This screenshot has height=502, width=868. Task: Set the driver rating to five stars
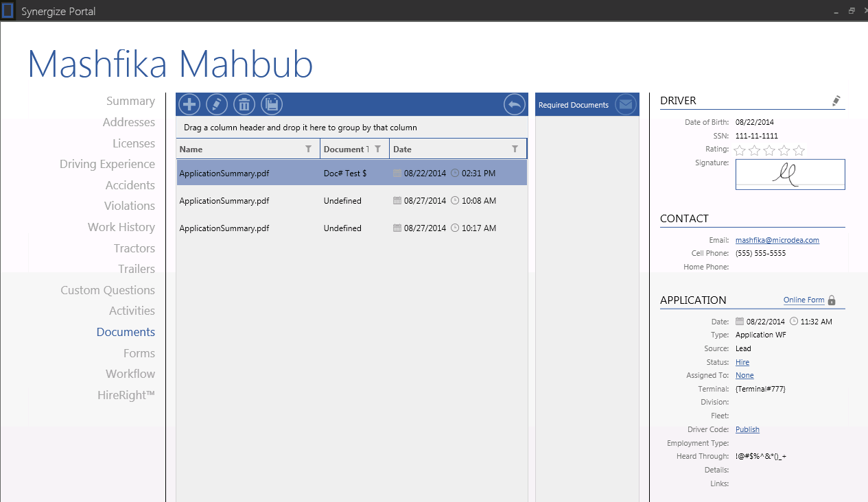(x=799, y=150)
